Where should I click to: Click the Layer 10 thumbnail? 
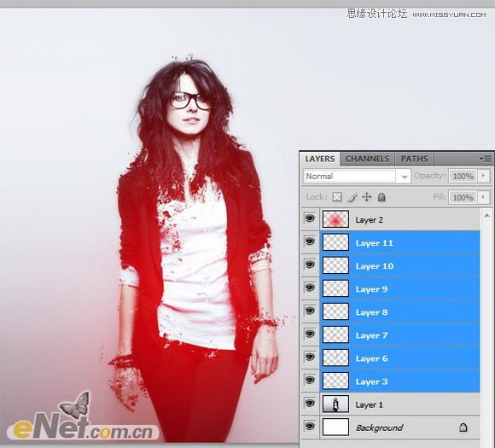click(335, 265)
